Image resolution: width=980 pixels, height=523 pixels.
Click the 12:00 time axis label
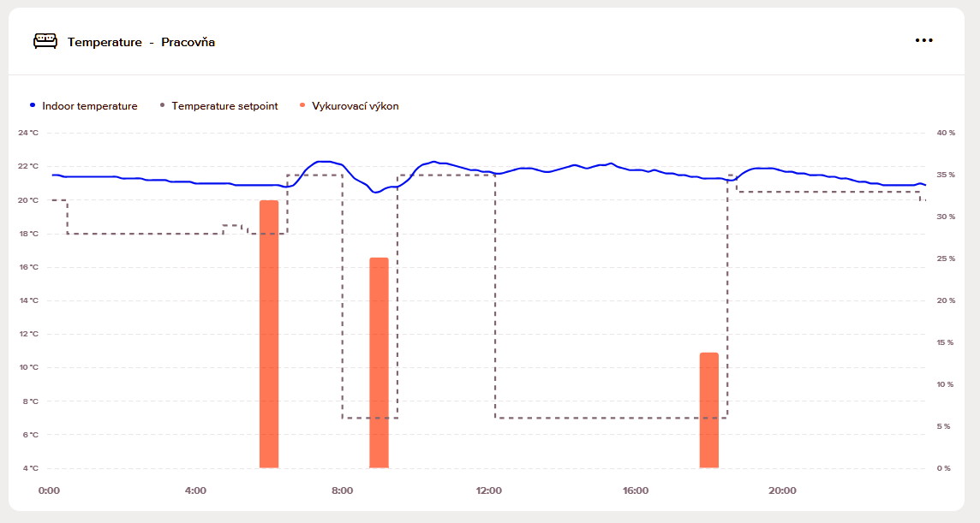coord(489,490)
